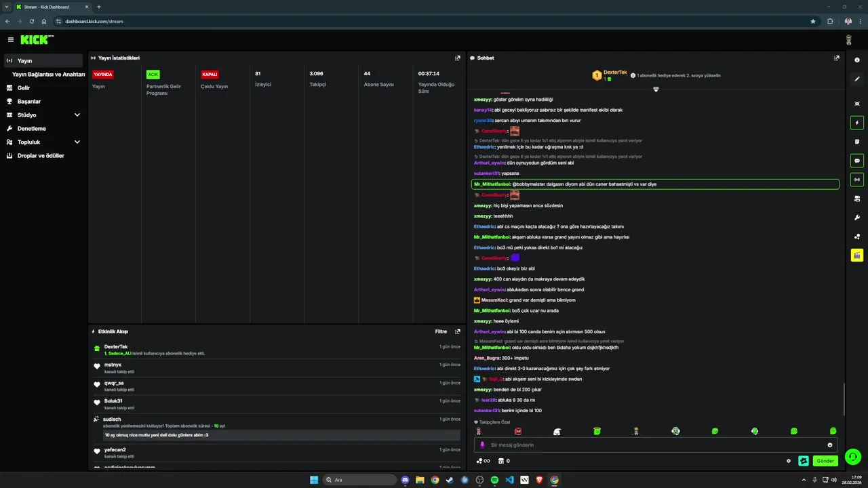868x488 pixels.
Task: Click the highlighted Mr_Mithatfanboi bobbymeister message
Action: (655, 184)
